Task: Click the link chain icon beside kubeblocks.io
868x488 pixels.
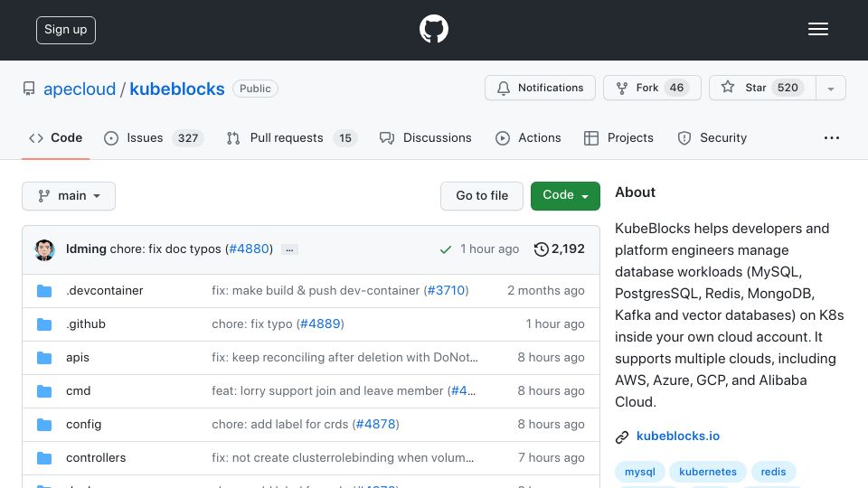Action: coord(622,437)
